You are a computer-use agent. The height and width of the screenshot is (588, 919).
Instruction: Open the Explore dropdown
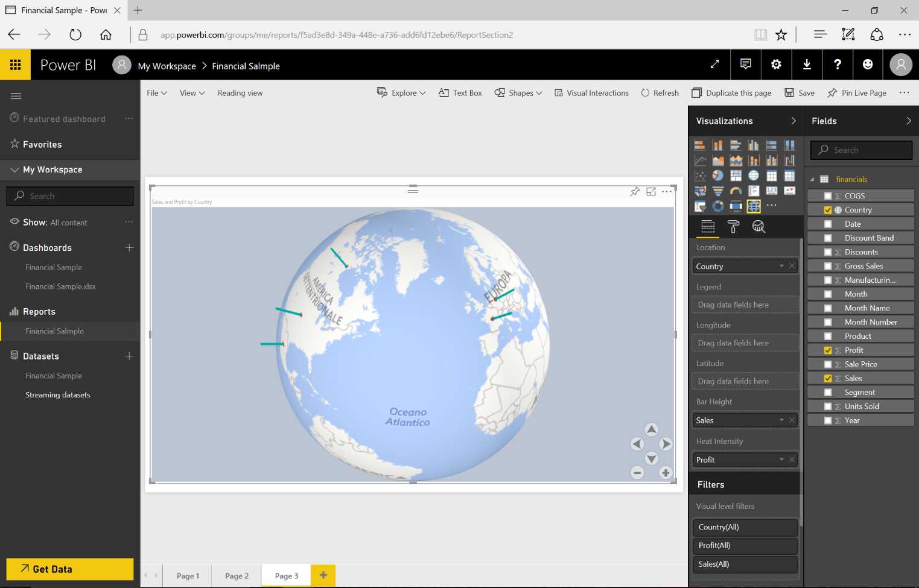coord(401,93)
